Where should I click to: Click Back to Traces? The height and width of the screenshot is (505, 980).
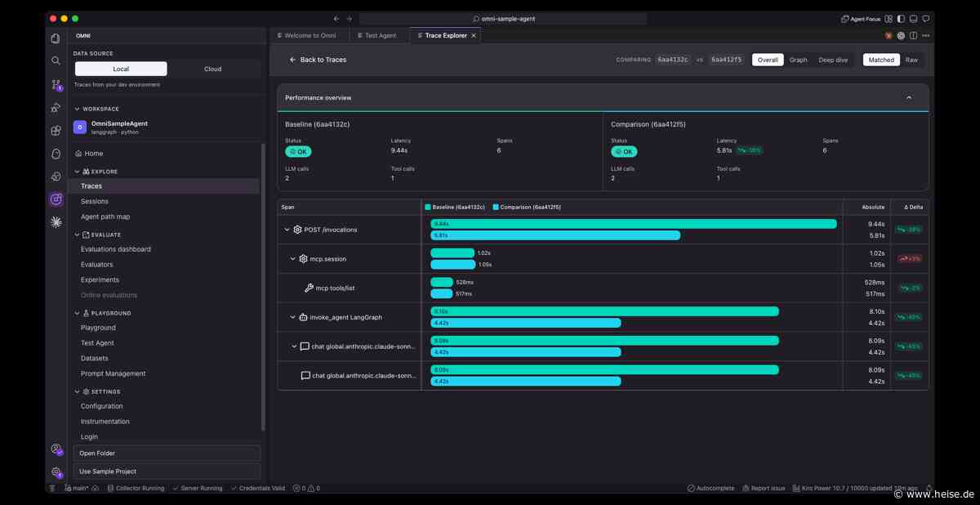[x=318, y=60]
